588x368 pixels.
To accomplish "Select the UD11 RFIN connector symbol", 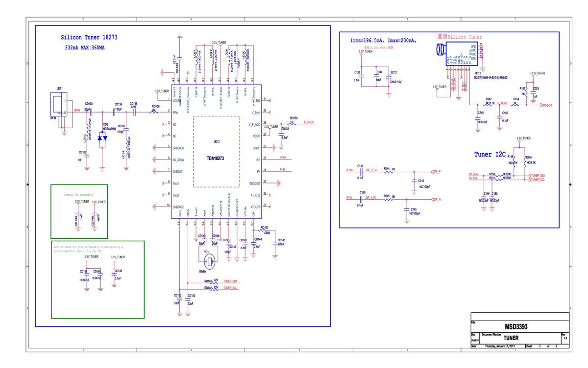I will click(x=59, y=106).
